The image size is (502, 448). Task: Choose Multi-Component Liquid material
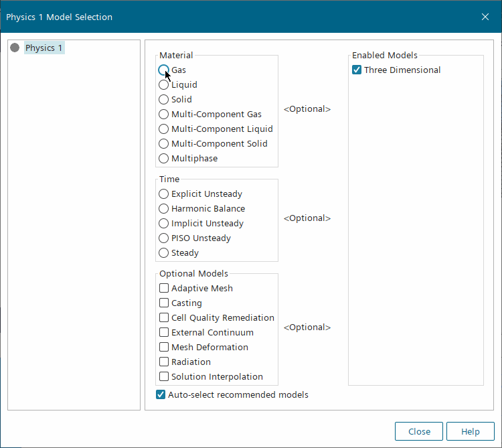coord(164,129)
